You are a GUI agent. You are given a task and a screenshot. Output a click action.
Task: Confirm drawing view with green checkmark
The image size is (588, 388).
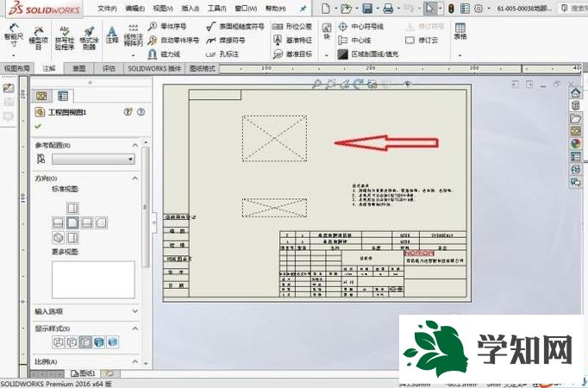click(x=38, y=127)
